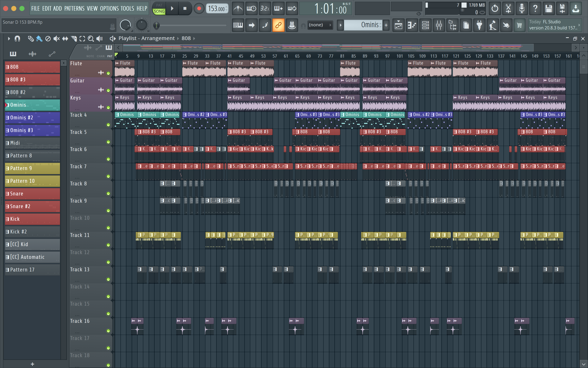The width and height of the screenshot is (588, 368).
Task: Select the Zoom magnifier tool in playlist
Action: pos(91,38)
